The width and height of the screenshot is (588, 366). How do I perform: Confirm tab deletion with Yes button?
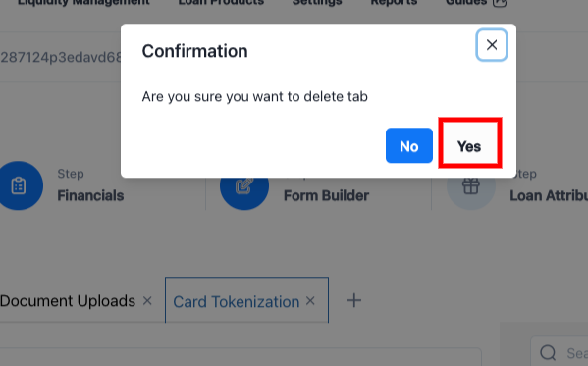(x=469, y=146)
